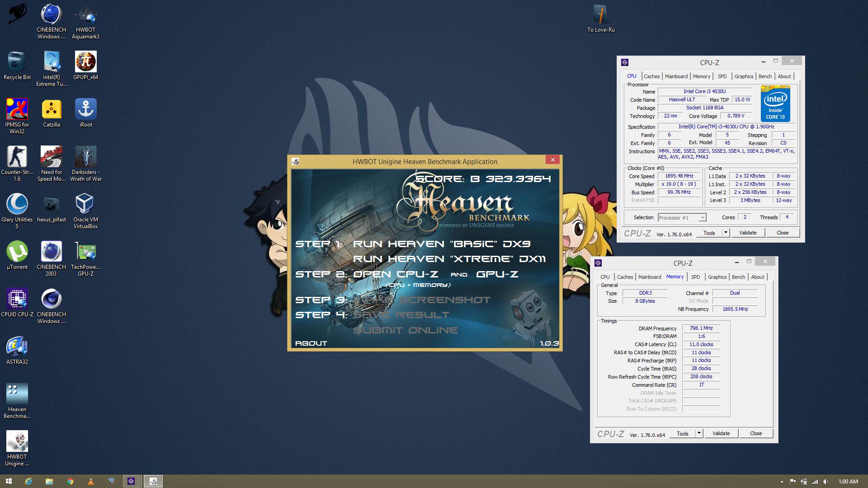Screen dimensions: 868x488
Task: Switch to Graphics tab in upper CPU-Z
Action: click(x=744, y=76)
